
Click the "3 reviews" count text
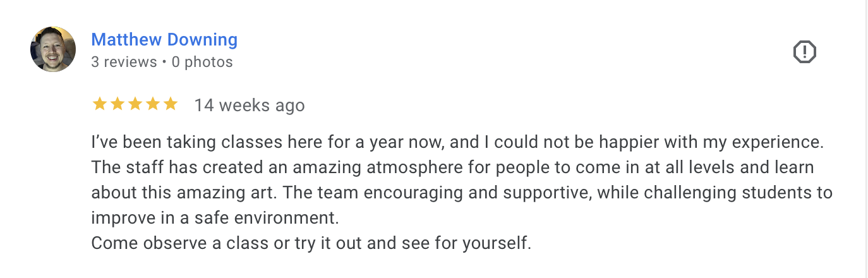click(x=124, y=62)
